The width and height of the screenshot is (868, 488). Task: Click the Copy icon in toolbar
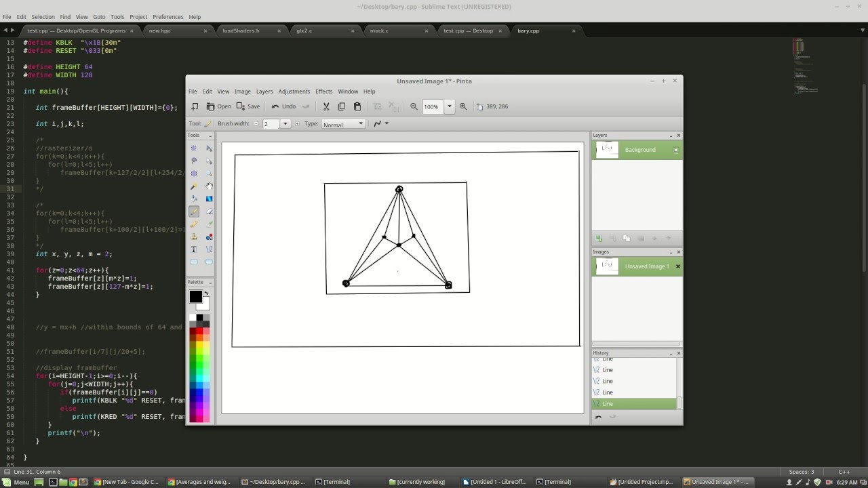tap(341, 106)
